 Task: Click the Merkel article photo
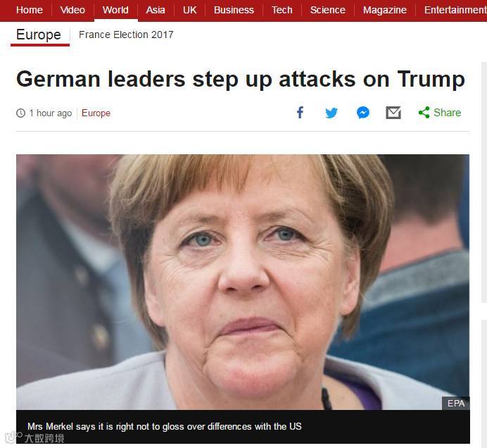pos(243,282)
